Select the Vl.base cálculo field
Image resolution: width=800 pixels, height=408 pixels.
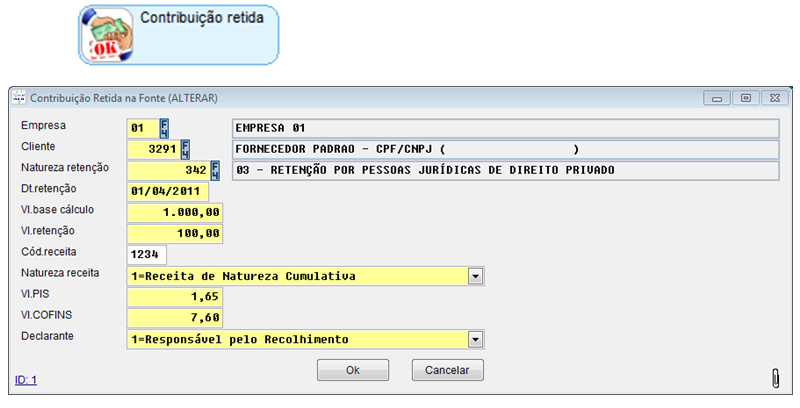coord(175,212)
